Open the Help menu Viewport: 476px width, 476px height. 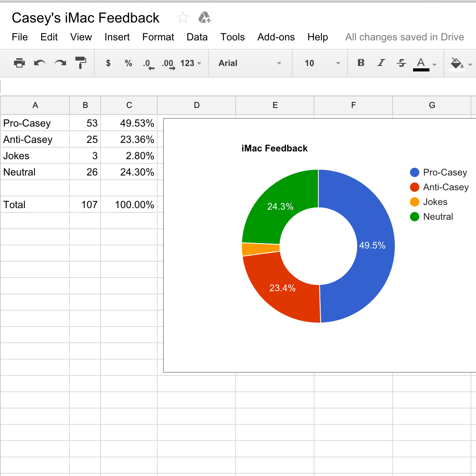pyautogui.click(x=318, y=37)
